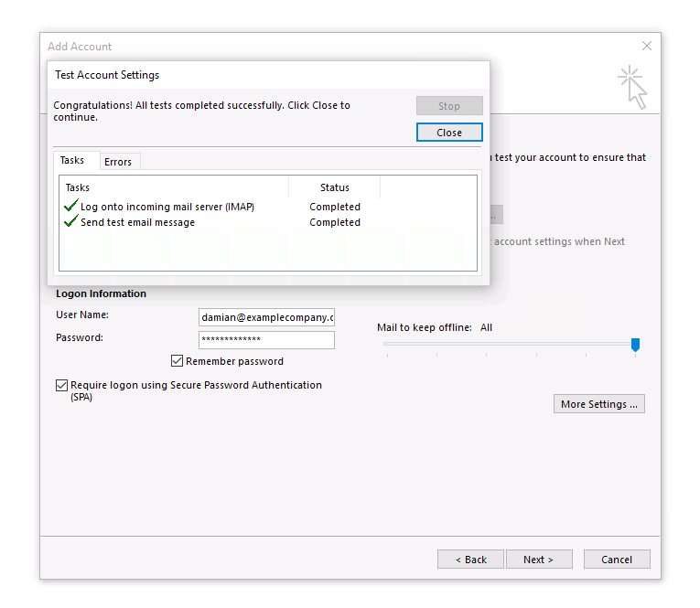
Task: Select the Send test email message row
Action: [137, 222]
